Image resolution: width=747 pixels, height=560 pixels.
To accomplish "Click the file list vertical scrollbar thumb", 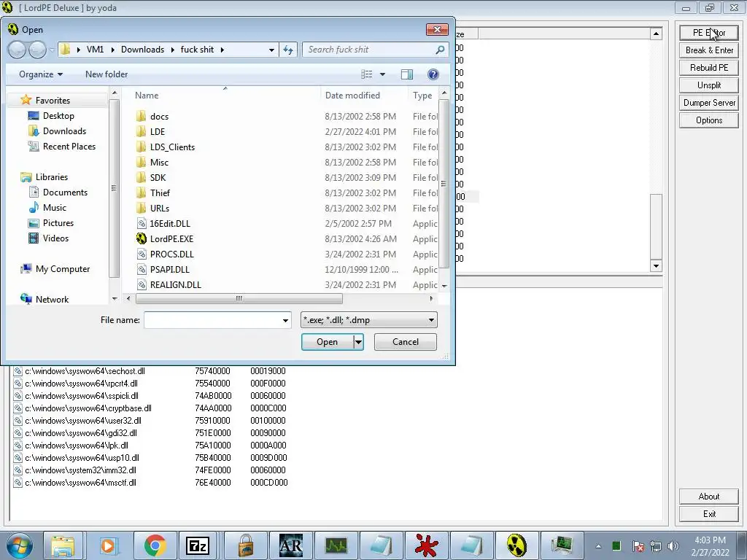I will (x=444, y=184).
